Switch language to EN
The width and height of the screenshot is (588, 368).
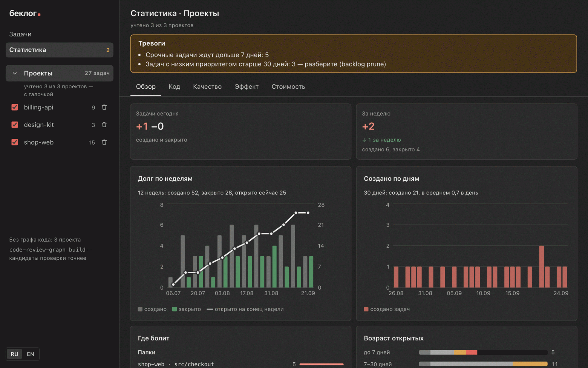tap(31, 354)
